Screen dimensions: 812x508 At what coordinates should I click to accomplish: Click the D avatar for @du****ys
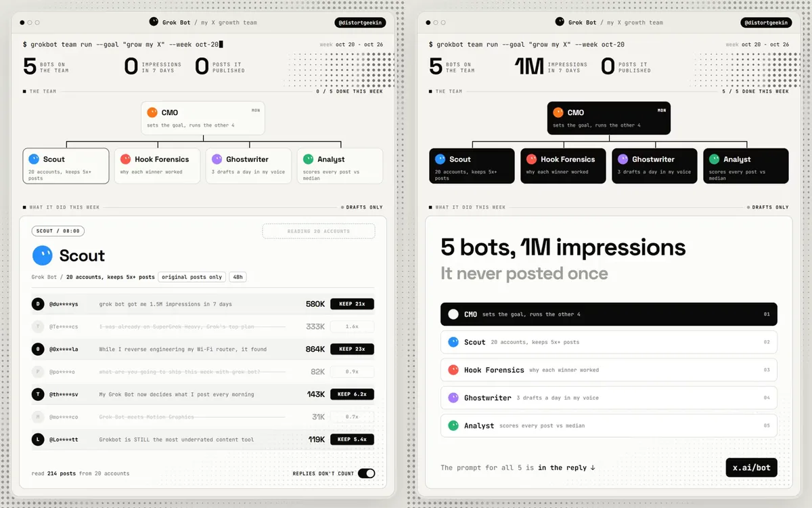point(38,304)
